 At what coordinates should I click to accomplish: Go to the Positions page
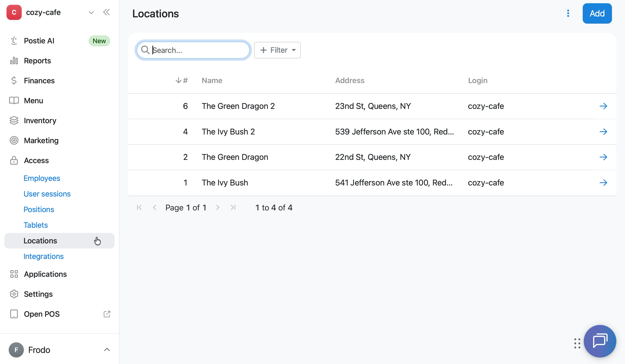[39, 210]
